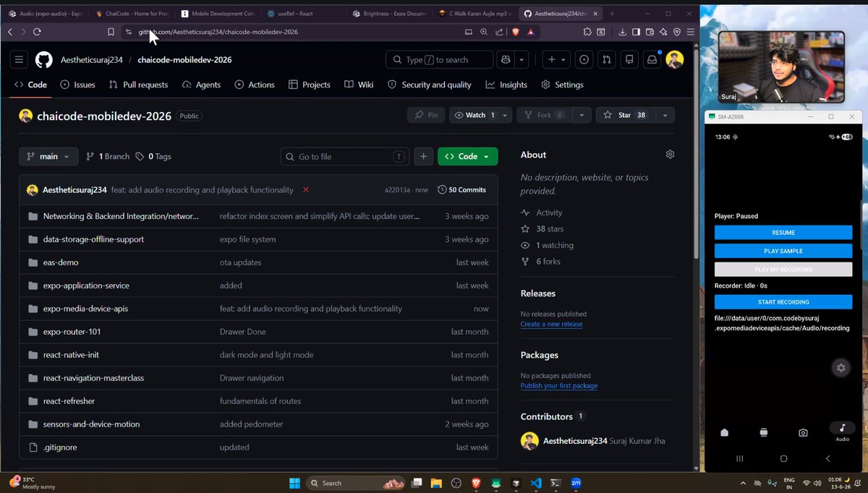Click the Create a new release link
This screenshot has height=493, width=868.
pos(551,324)
